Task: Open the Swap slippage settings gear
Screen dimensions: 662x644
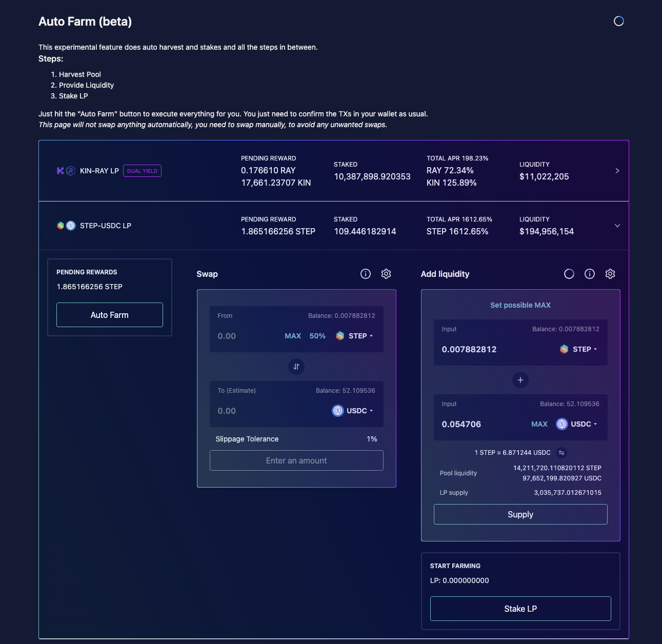Action: coord(386,274)
